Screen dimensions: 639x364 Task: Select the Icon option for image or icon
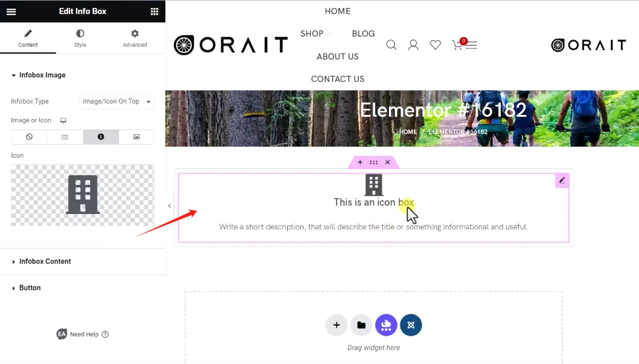coord(101,137)
